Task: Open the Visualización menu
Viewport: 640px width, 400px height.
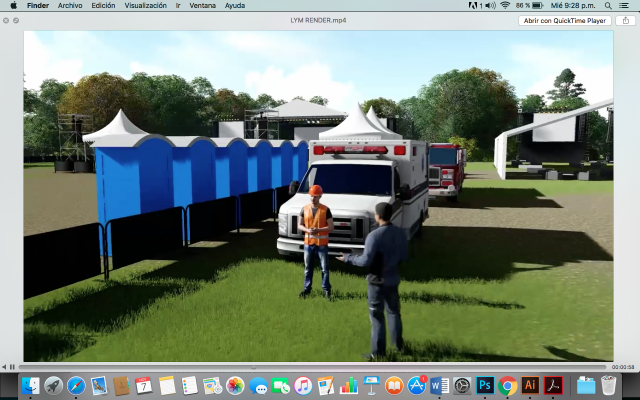Action: pyautogui.click(x=147, y=5)
